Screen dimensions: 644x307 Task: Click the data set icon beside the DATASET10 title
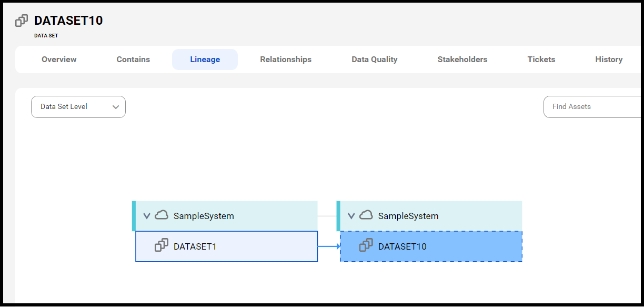tap(22, 21)
